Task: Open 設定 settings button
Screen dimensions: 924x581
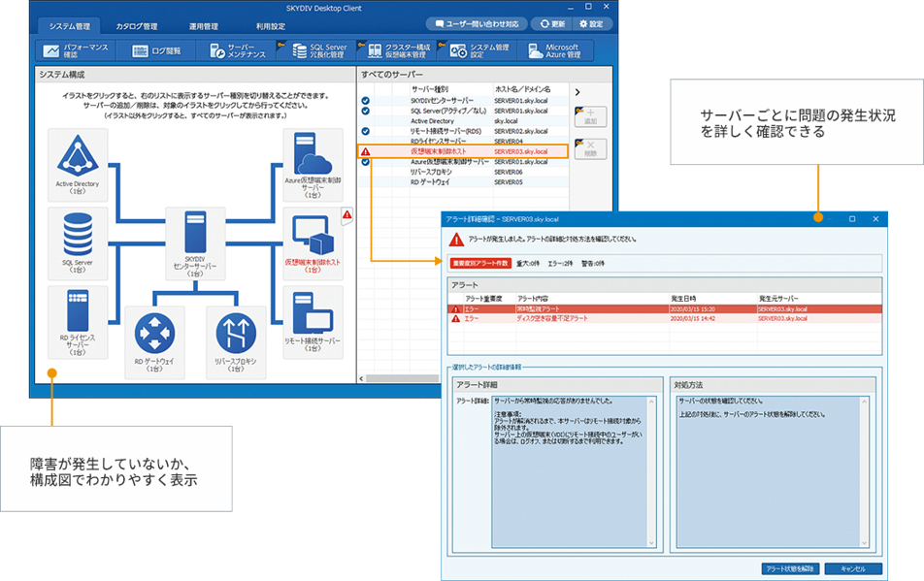Action: 591,24
